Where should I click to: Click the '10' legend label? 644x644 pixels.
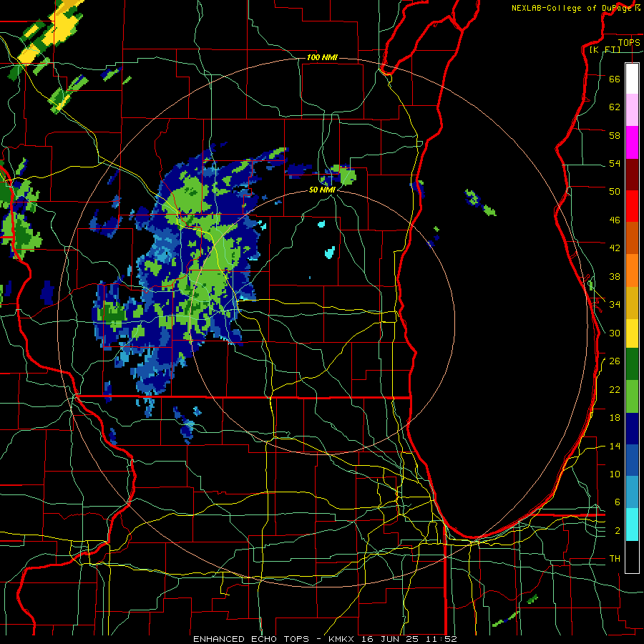[x=615, y=474]
